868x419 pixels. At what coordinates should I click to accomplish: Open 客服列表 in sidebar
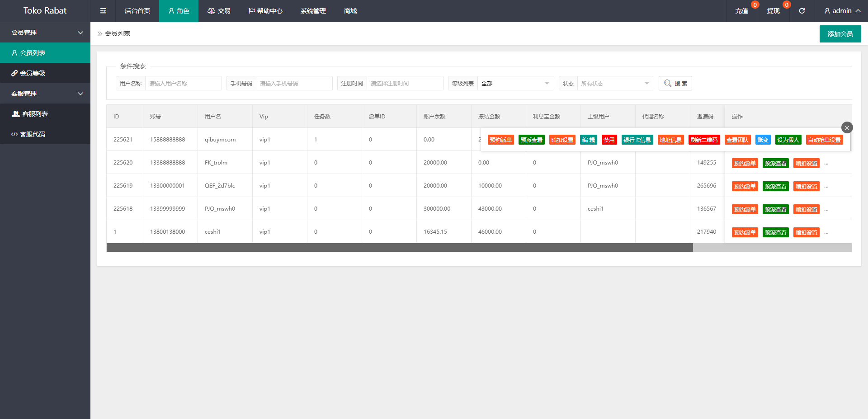coord(35,114)
